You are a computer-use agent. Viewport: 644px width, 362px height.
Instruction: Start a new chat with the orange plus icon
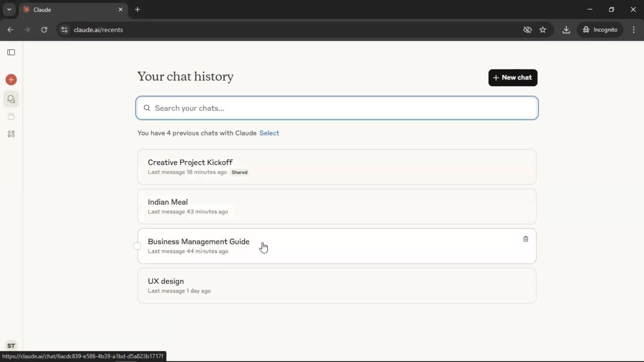pyautogui.click(x=11, y=80)
